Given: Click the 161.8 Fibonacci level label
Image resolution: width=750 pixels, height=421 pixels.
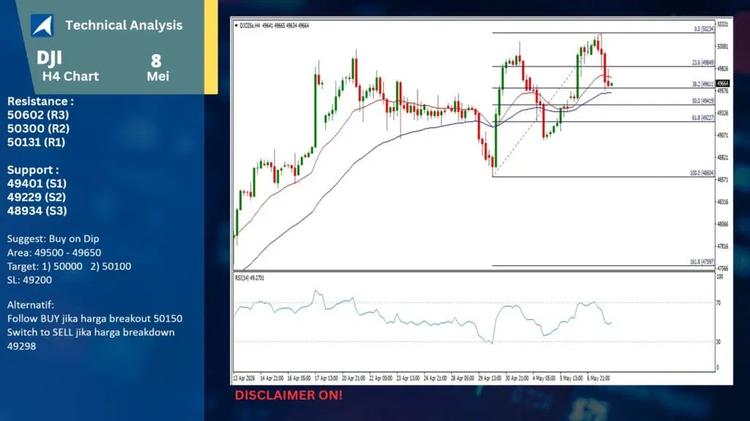Looking at the screenshot, I should point(702,262).
